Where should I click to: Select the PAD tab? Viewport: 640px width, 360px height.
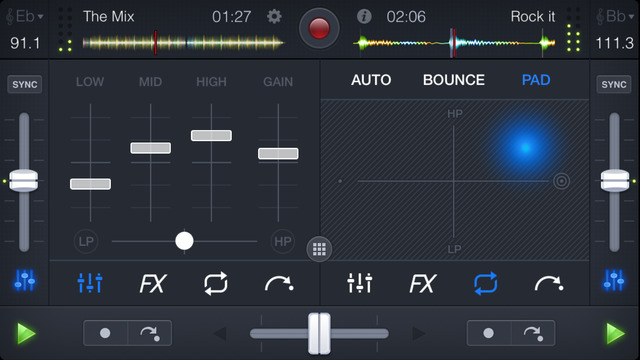click(536, 80)
